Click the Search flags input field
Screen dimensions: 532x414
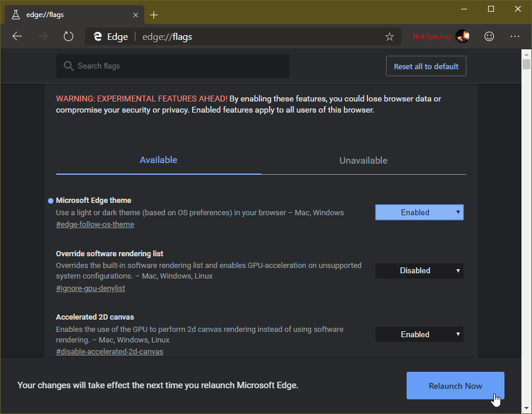tap(172, 66)
